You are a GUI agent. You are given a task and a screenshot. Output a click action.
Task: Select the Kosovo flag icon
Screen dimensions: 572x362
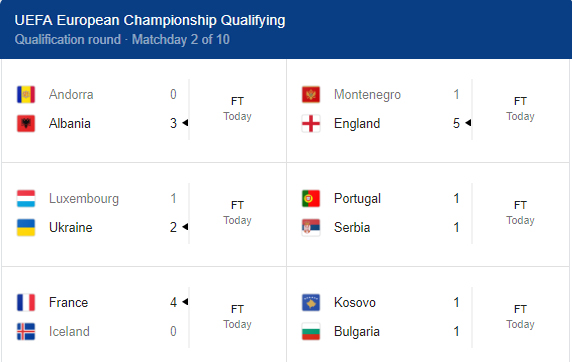[311, 303]
